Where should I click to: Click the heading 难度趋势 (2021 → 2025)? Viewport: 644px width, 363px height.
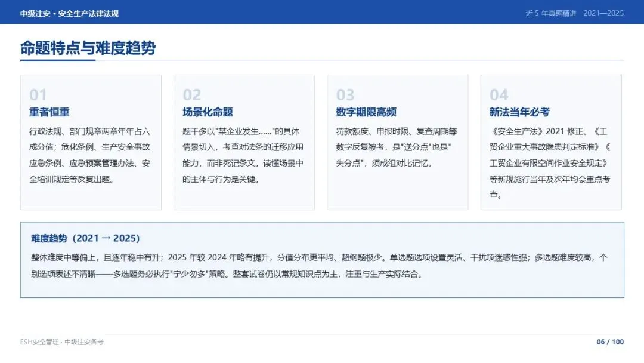85,238
